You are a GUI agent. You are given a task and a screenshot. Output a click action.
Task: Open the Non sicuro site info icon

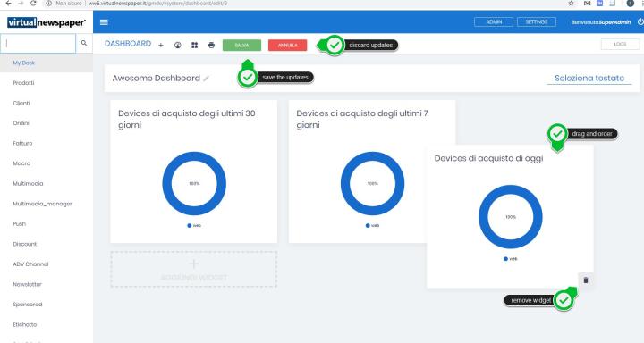coord(49,3)
